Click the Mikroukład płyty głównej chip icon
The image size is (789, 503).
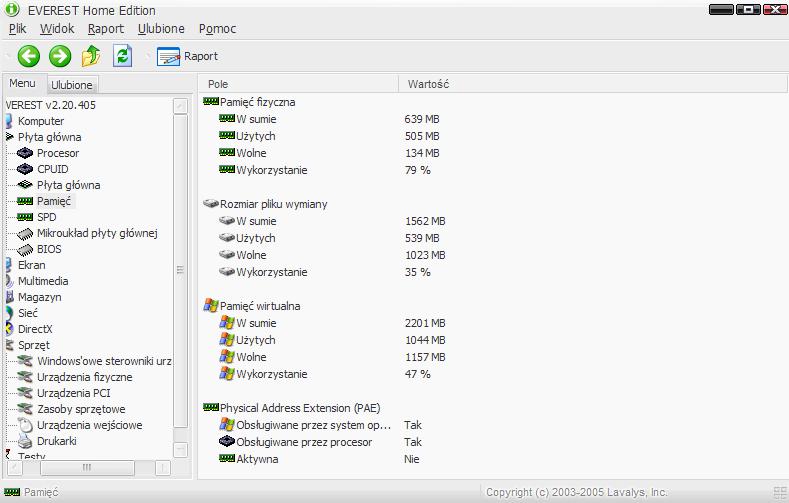[x=25, y=233]
